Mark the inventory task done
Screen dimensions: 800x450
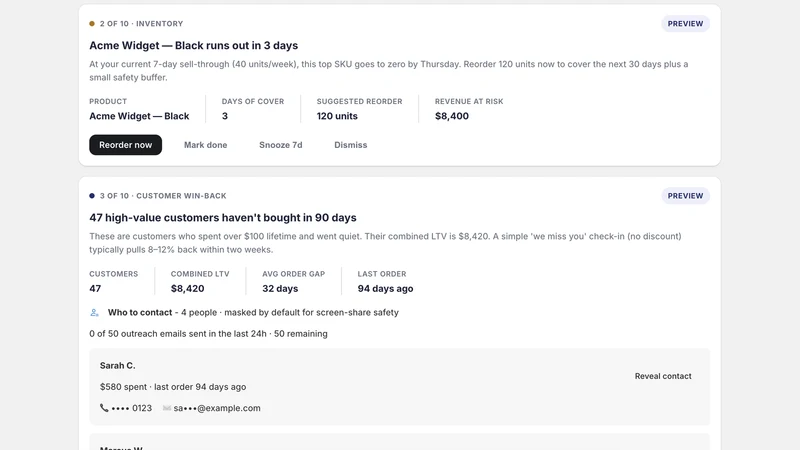206,145
